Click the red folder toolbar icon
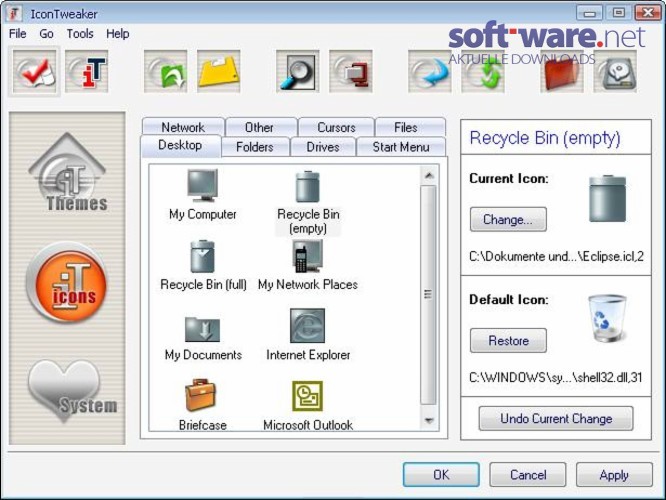The height and width of the screenshot is (500, 666). [562, 71]
